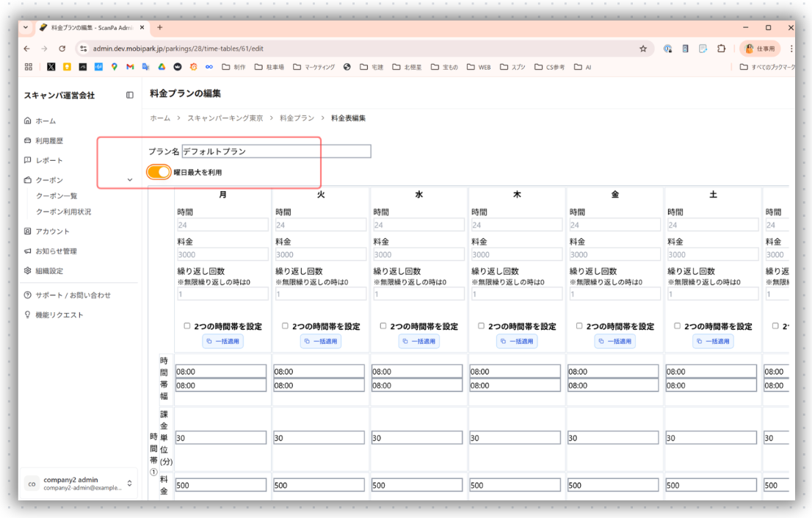Select クーポン一覧 in the sidebar

pos(57,196)
